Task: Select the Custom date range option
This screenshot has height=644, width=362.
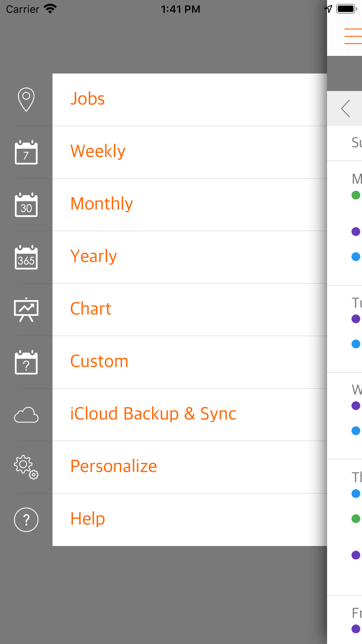Action: pos(190,362)
